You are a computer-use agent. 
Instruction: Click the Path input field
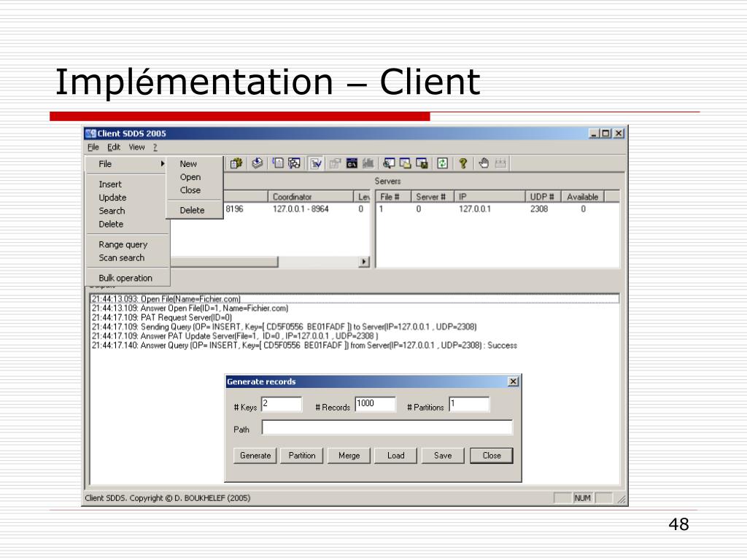click(x=387, y=427)
